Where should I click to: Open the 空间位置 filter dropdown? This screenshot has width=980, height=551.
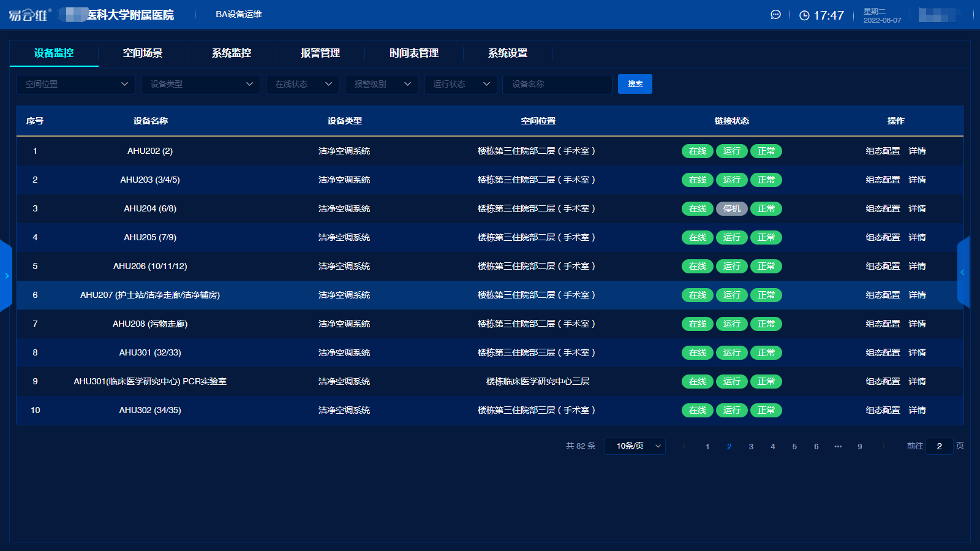pyautogui.click(x=75, y=84)
